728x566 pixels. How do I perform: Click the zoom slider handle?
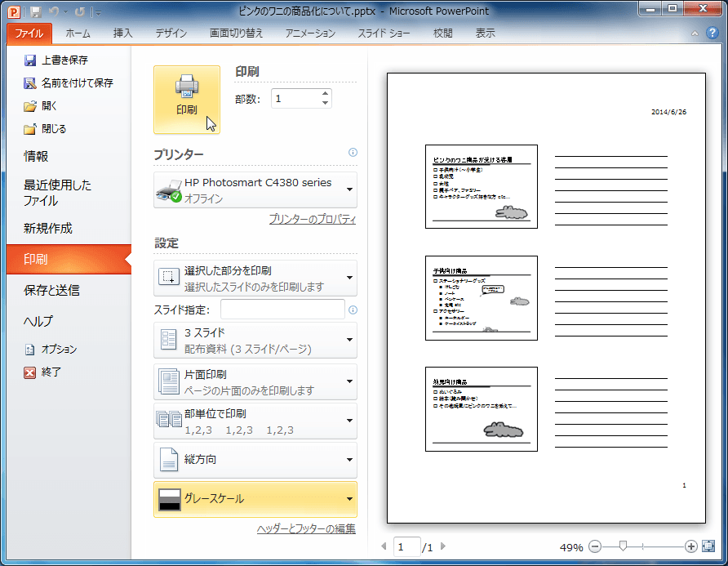click(x=623, y=546)
